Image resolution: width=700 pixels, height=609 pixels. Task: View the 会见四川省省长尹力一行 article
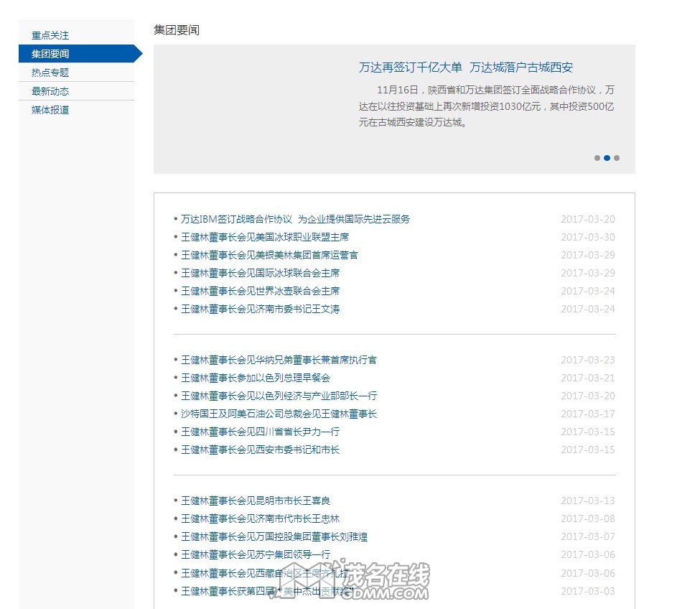click(260, 432)
